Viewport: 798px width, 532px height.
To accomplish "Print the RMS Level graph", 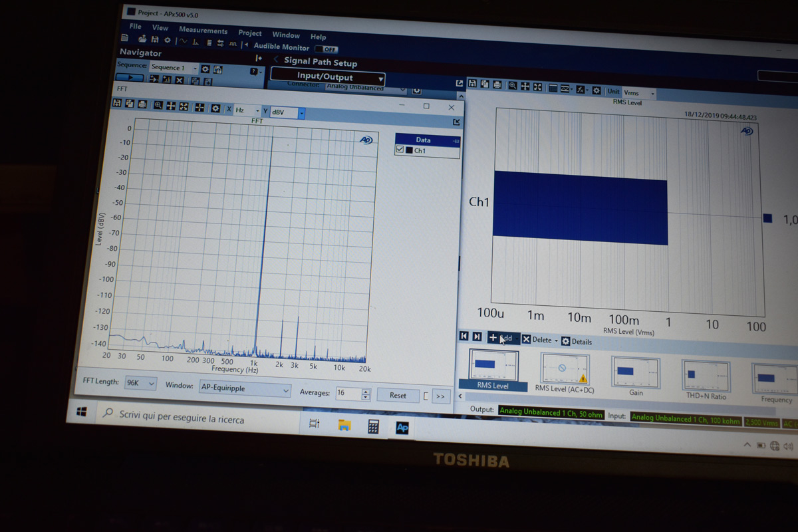I will 497,85.
